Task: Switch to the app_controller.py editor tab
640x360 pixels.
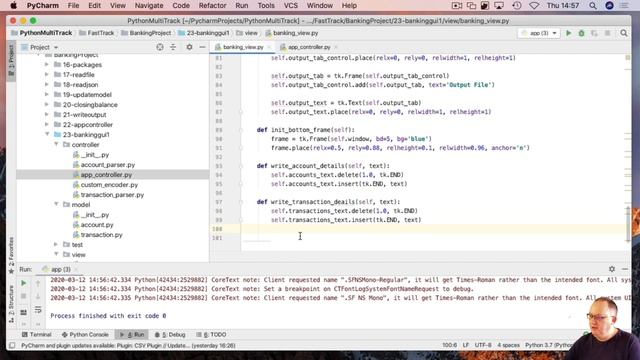Action: pos(309,47)
